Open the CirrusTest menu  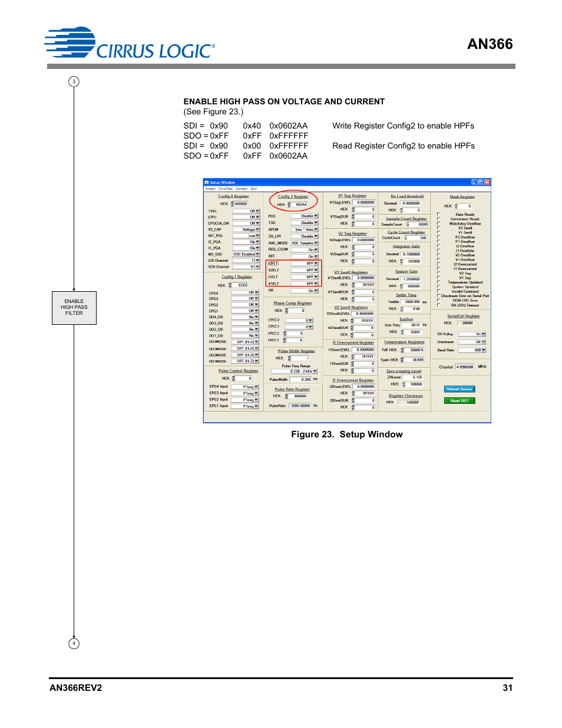pyautogui.click(x=226, y=189)
